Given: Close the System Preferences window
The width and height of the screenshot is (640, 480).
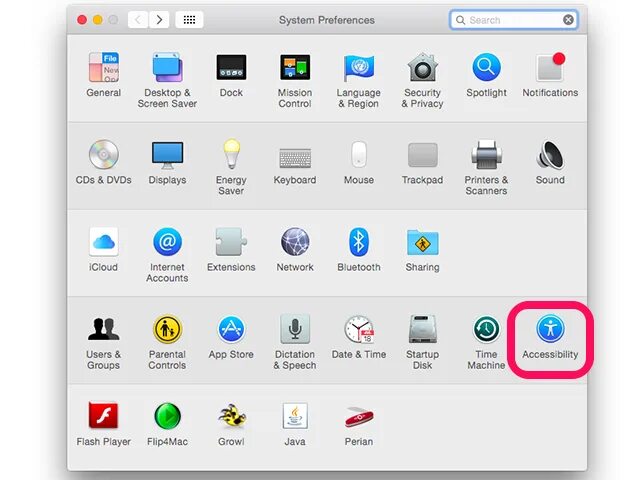Looking at the screenshot, I should click(82, 20).
